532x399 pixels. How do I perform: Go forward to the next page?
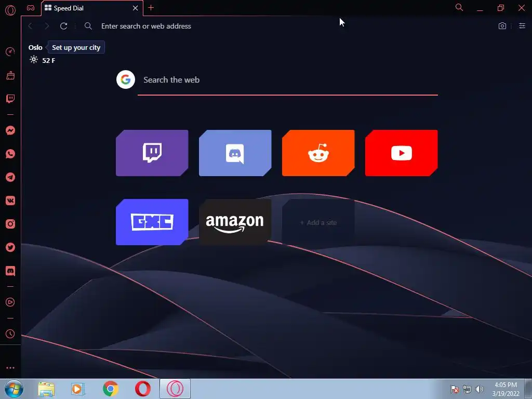coord(47,26)
